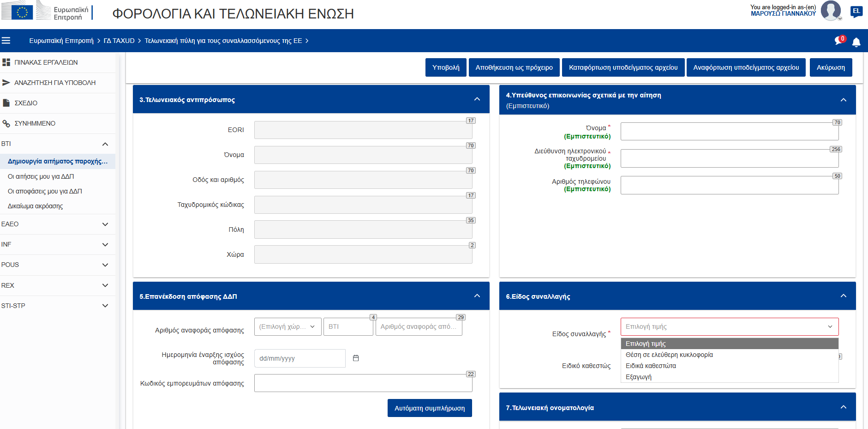Open the chat messages icon

pyautogui.click(x=839, y=41)
